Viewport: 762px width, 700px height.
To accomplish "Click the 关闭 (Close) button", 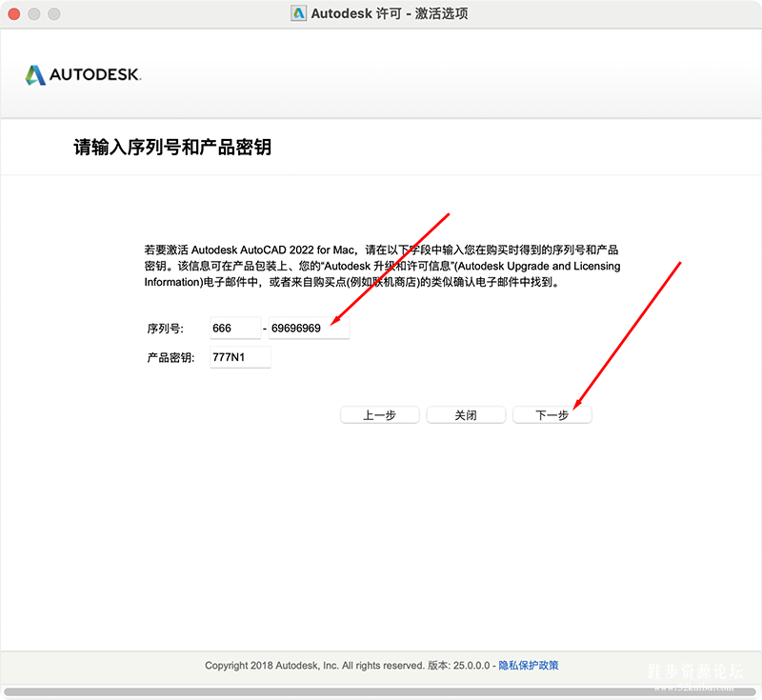I will coord(466,415).
